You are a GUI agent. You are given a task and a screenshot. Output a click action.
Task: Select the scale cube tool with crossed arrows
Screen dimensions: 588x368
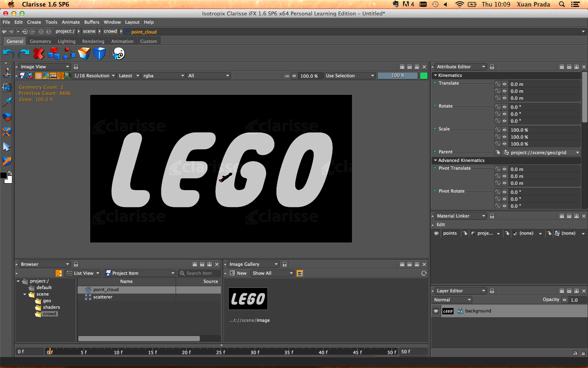pyautogui.click(x=7, y=132)
